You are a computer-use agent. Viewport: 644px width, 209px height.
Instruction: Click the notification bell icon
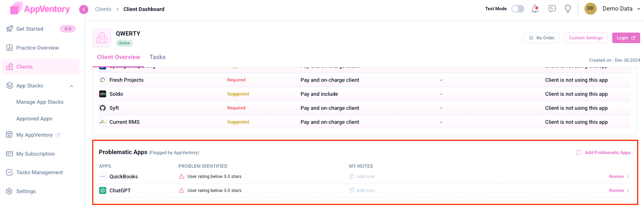point(535,9)
